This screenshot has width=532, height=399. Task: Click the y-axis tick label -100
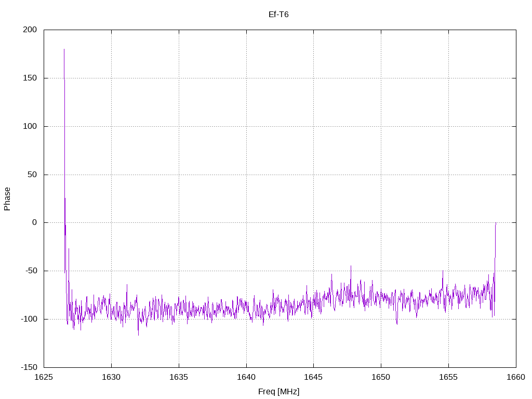(x=29, y=320)
